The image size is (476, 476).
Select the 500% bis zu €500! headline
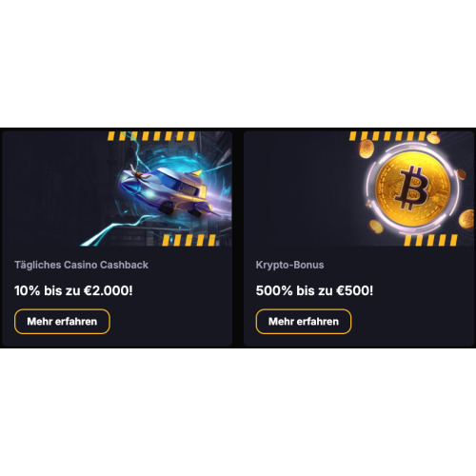tap(314, 290)
